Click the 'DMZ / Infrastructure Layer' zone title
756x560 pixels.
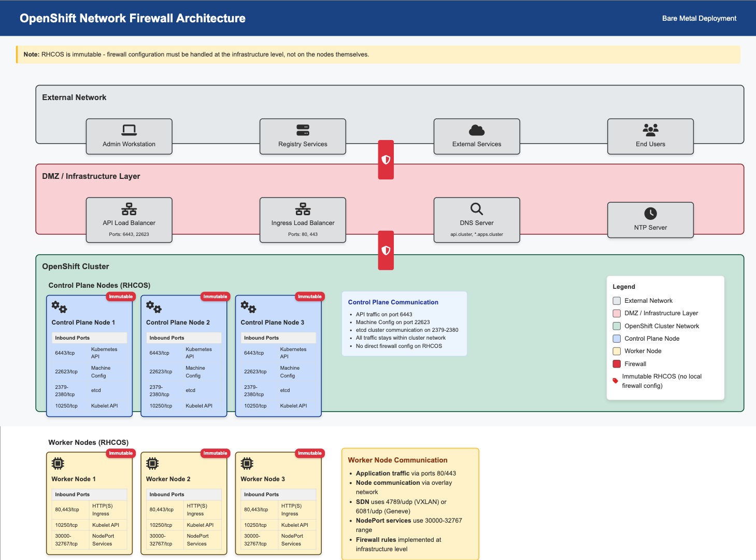(91, 176)
